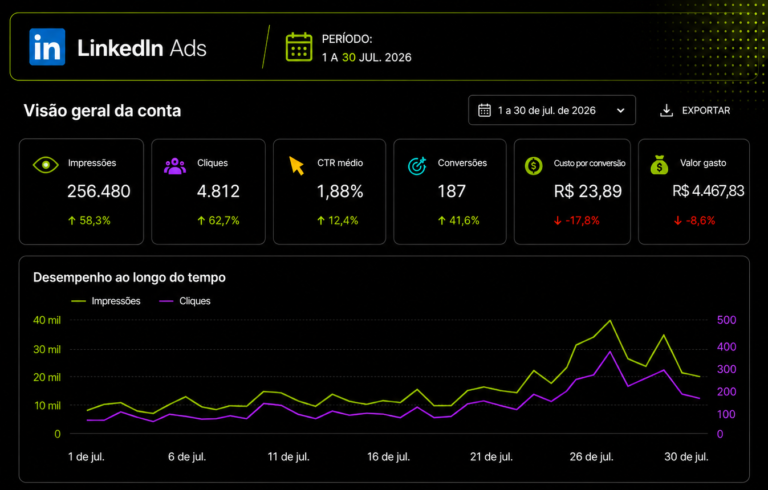
Task: Click the red down arrow beside -8,6%
Action: tap(678, 220)
